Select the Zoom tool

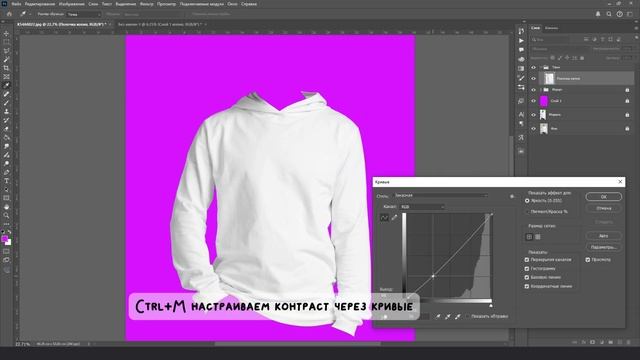[7, 216]
